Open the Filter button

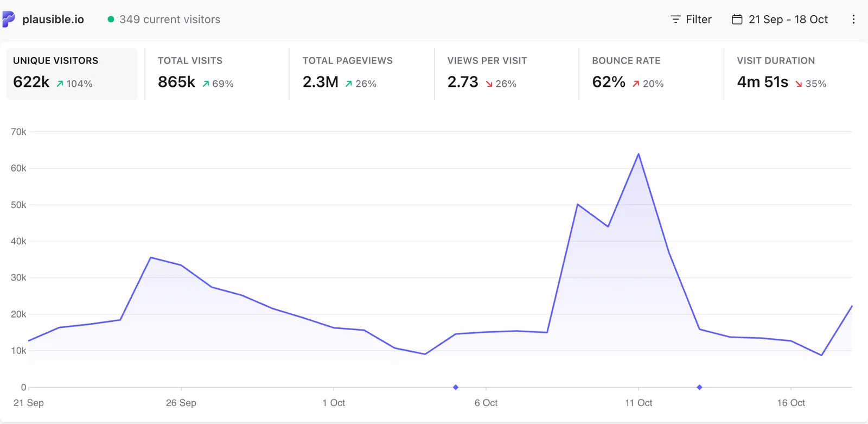691,20
